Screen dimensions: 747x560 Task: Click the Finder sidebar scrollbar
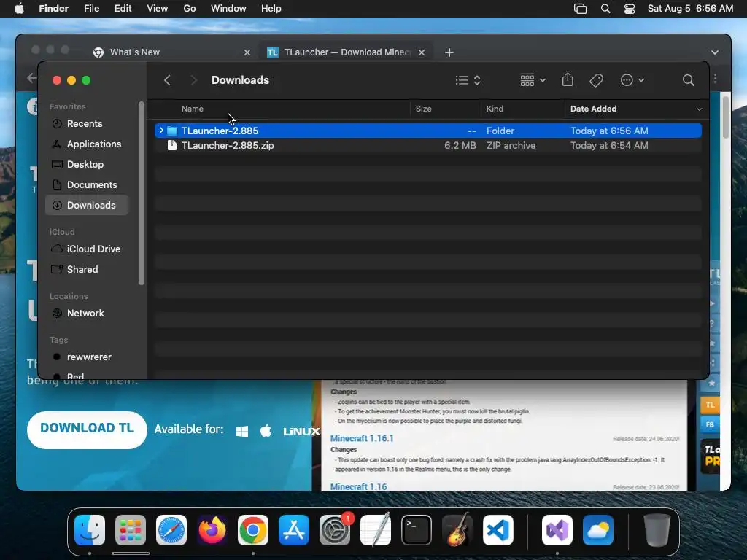pyautogui.click(x=141, y=192)
